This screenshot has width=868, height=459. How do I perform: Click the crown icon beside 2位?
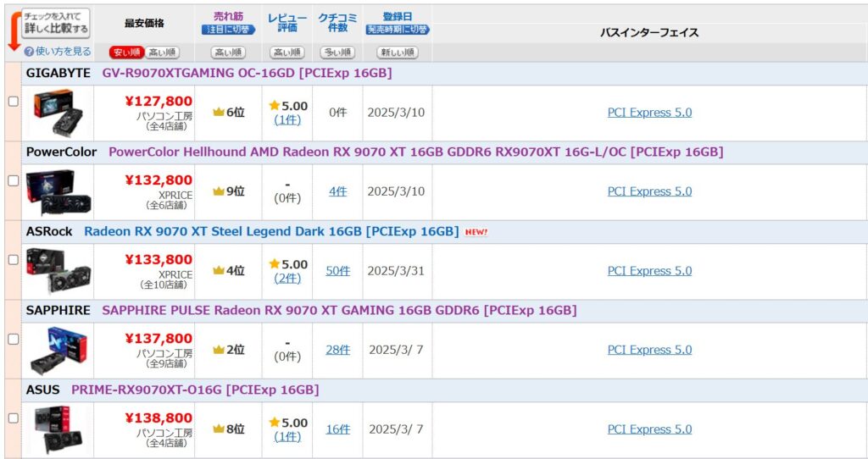click(219, 350)
